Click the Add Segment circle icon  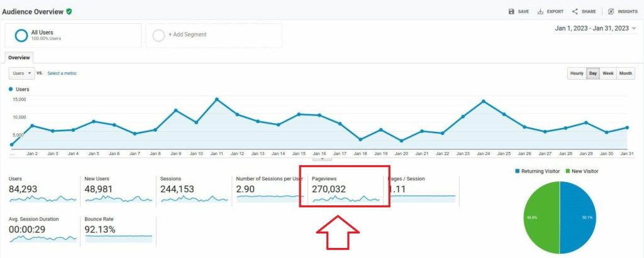(x=158, y=35)
